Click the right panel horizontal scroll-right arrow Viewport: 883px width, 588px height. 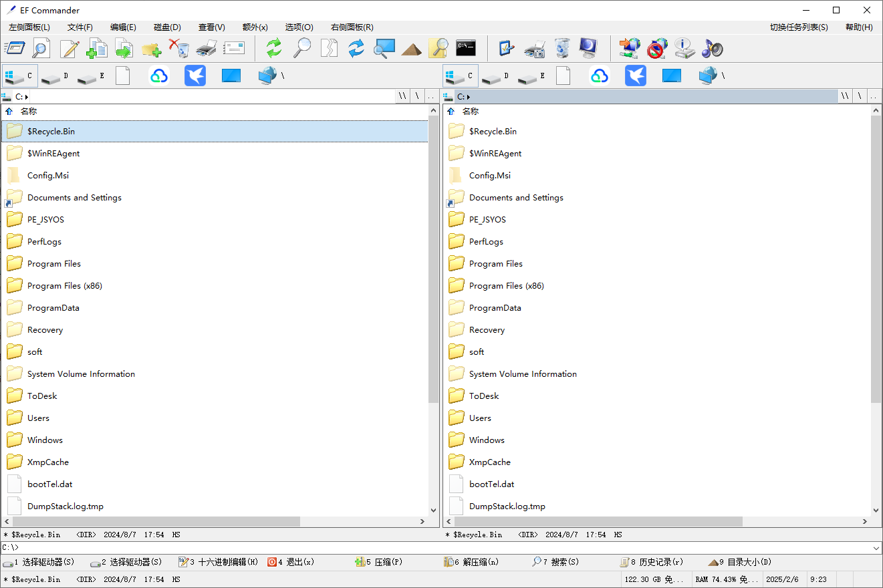pyautogui.click(x=864, y=521)
